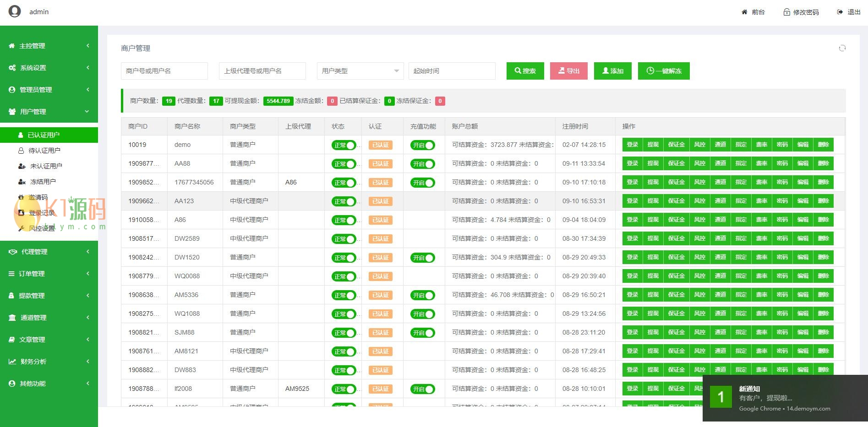Click the refresh icon in 商户管理 header
This screenshot has width=868, height=427.
(x=842, y=48)
